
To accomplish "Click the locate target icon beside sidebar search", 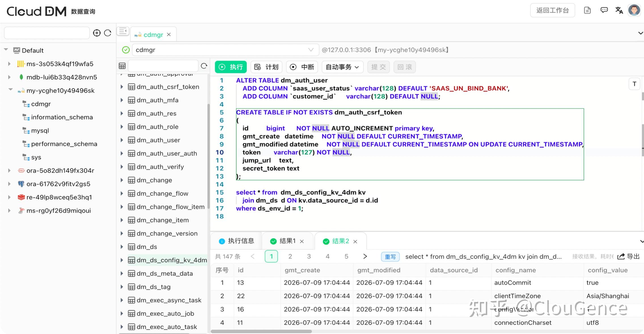I will pos(97,33).
